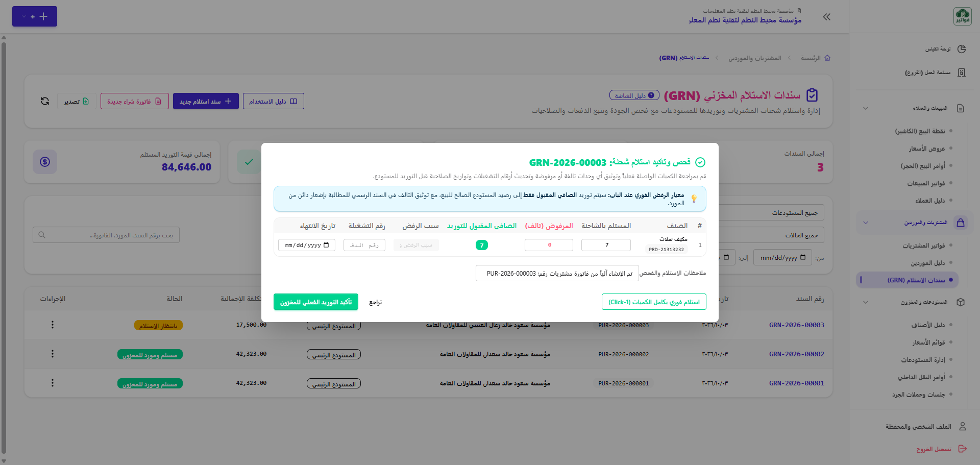Click بانتظار الاستلام status badge

coord(158,326)
